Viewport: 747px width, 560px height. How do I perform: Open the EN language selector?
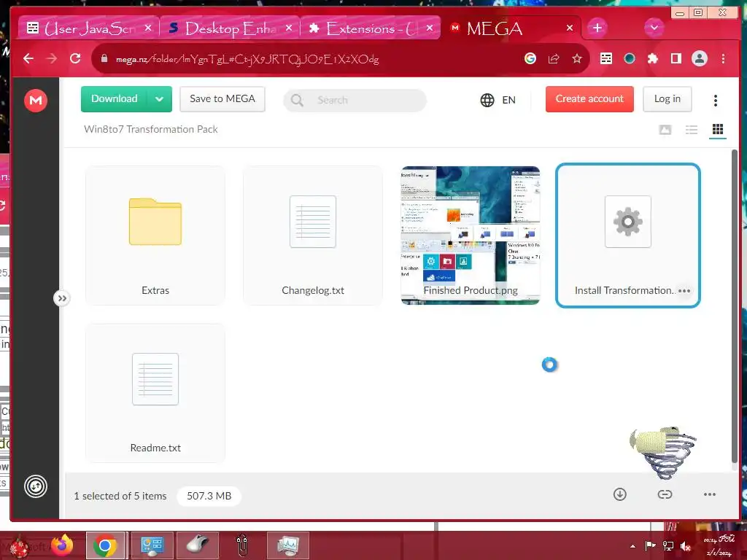pos(498,100)
